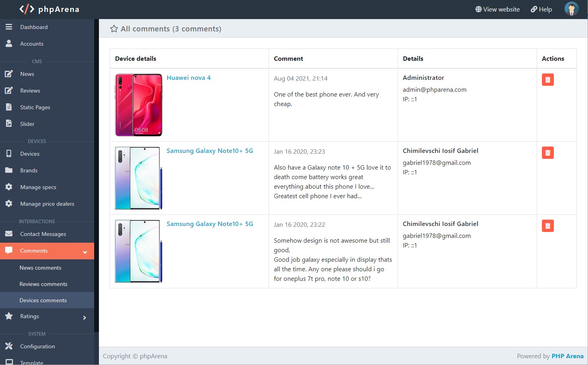The width and height of the screenshot is (588, 365).
Task: Click the Configuration tools icon
Action: pyautogui.click(x=9, y=346)
